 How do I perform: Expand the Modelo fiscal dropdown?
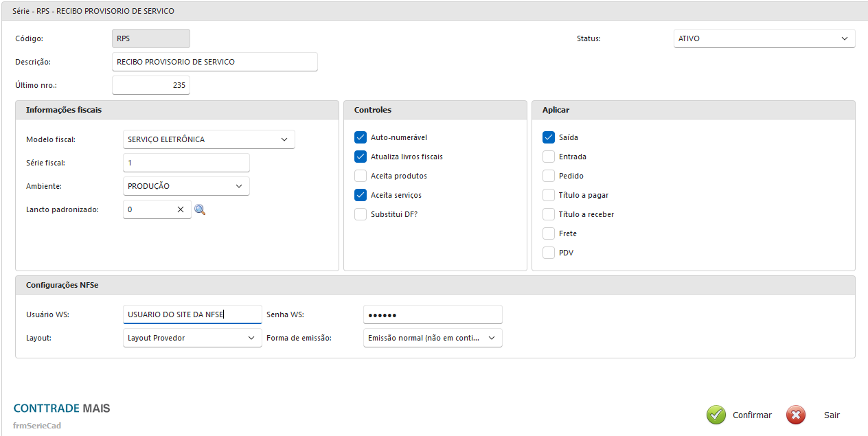point(209,139)
